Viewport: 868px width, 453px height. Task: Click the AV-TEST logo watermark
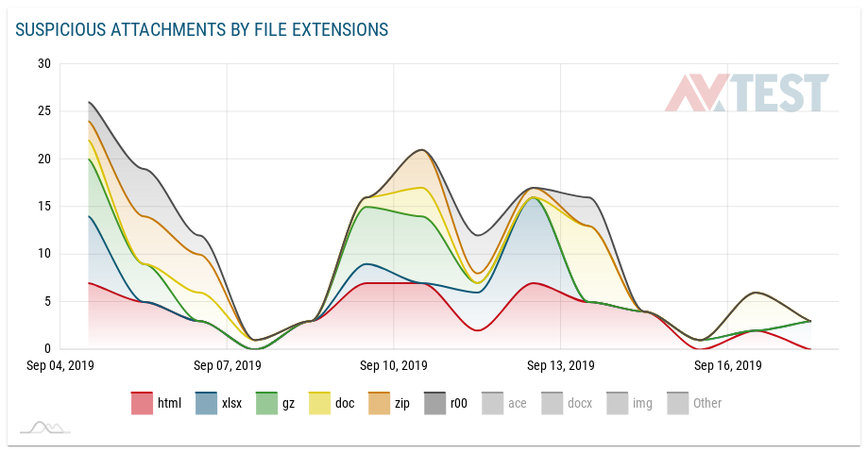pyautogui.click(x=746, y=93)
